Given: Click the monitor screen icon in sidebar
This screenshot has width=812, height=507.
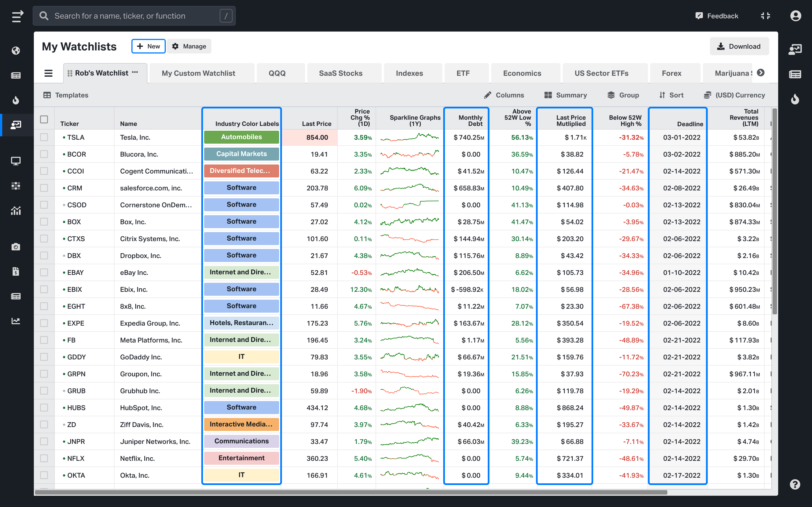Looking at the screenshot, I should click(x=16, y=161).
